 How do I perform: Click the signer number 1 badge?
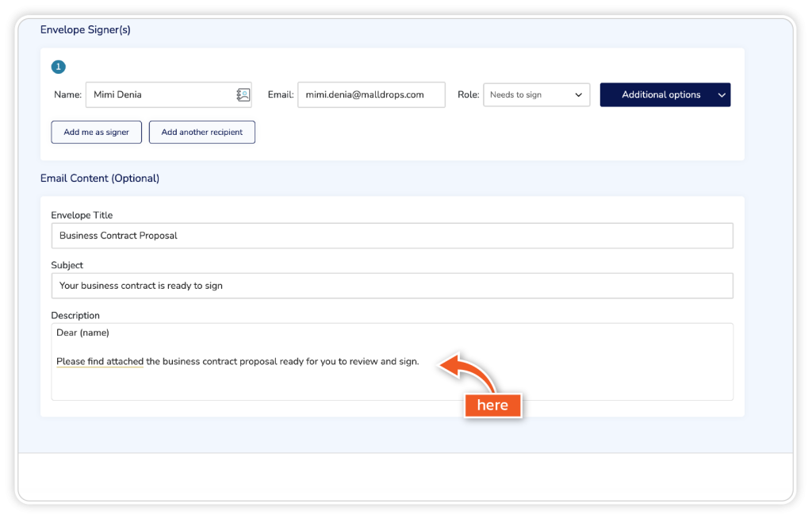(x=58, y=67)
